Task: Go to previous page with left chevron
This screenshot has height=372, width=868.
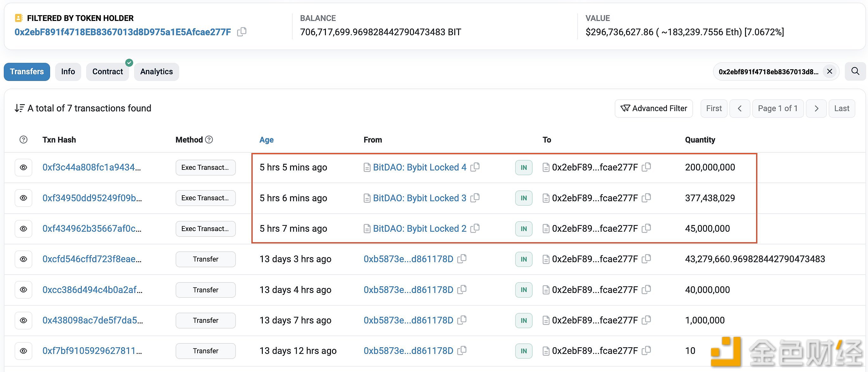Action: point(740,108)
